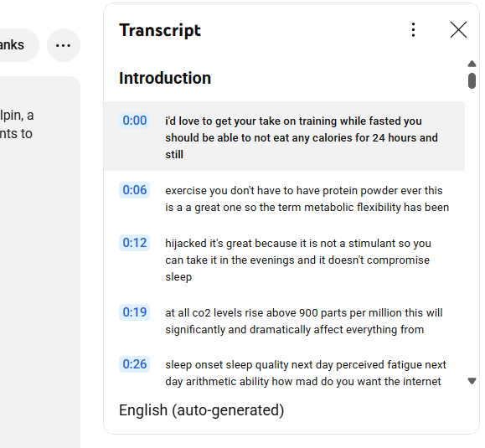Viewport: 485px width, 448px height.
Task: Select the line about sleep onset
Action: [284, 373]
